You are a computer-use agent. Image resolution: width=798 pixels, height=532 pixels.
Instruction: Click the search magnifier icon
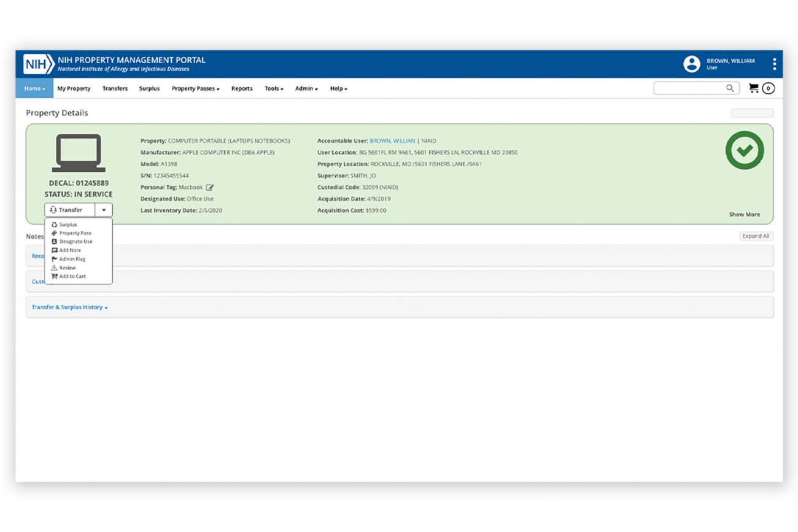(730, 88)
